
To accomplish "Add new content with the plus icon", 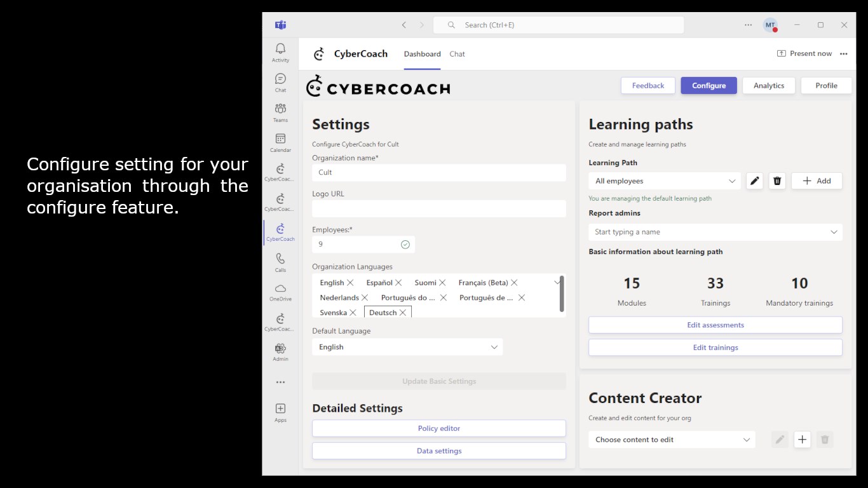I will pyautogui.click(x=803, y=440).
